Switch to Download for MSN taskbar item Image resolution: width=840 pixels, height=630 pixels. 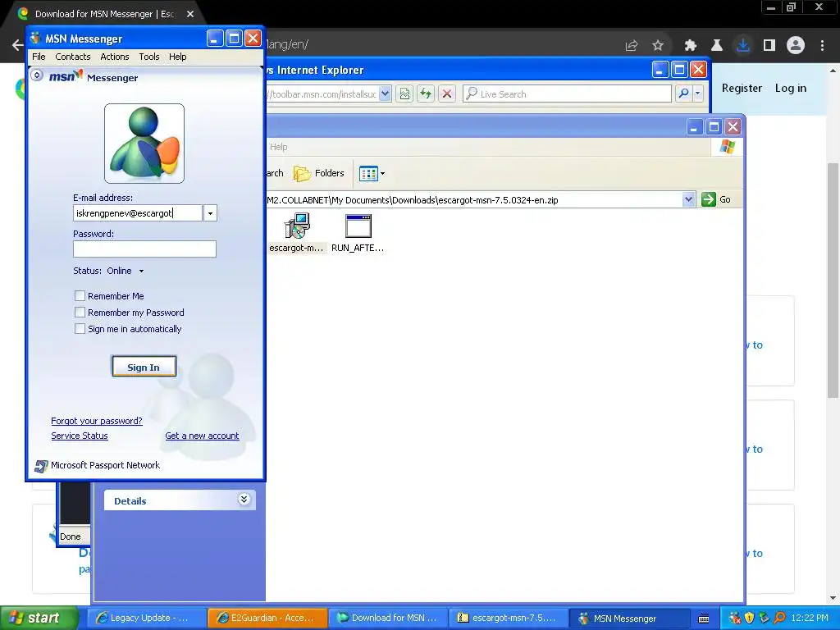pos(388,618)
